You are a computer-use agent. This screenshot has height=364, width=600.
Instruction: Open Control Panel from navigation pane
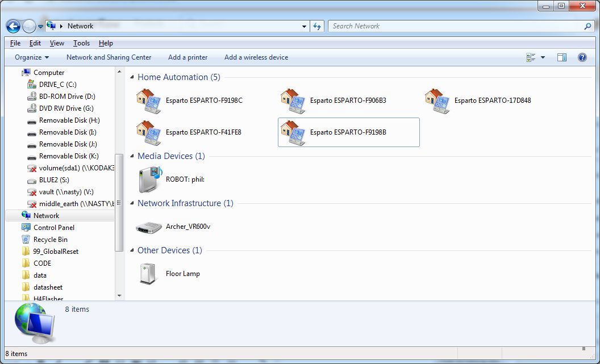click(x=53, y=228)
